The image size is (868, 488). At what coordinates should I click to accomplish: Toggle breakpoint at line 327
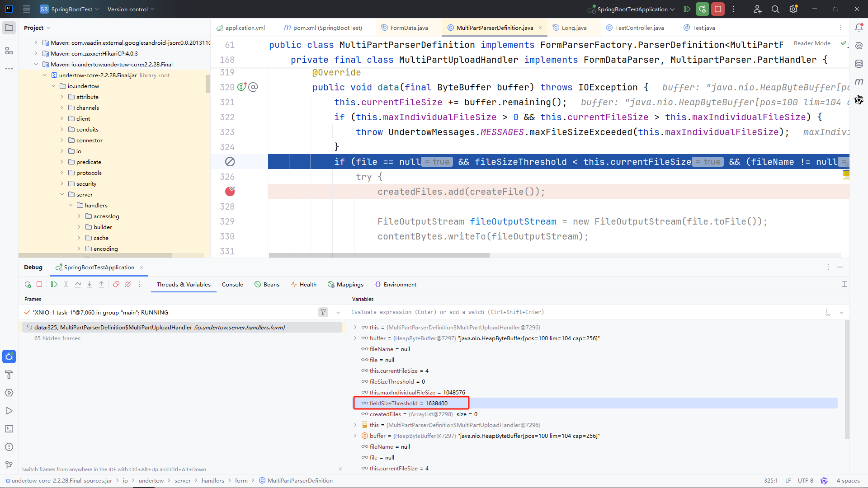[230, 192]
